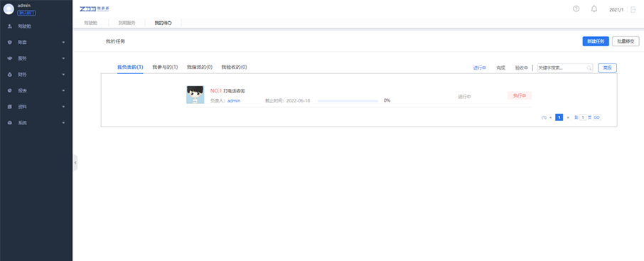Collapse the sidebar with the handle arrow
Viewport: 644px width, 261px height.
point(75,163)
